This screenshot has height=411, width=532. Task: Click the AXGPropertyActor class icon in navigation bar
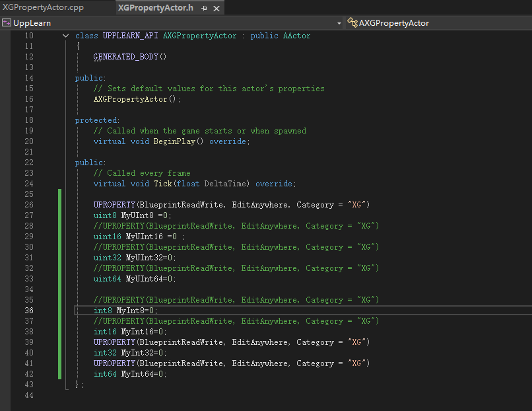(352, 22)
